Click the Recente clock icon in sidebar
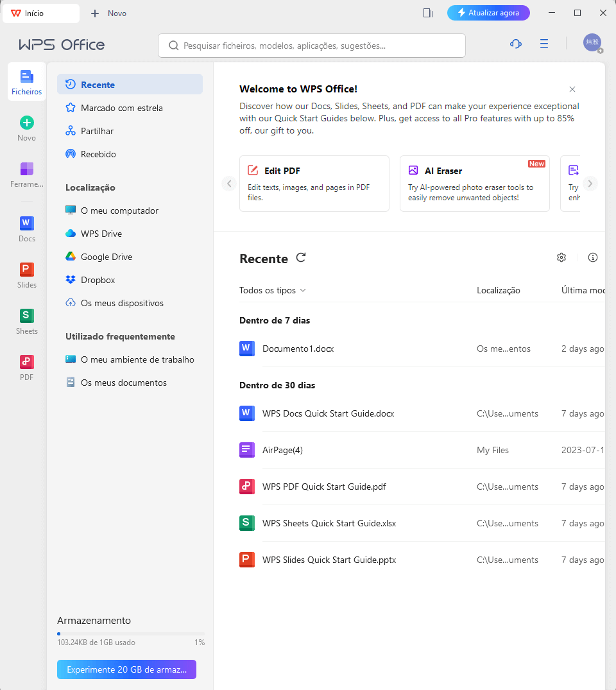The height and width of the screenshot is (690, 616). (x=71, y=84)
